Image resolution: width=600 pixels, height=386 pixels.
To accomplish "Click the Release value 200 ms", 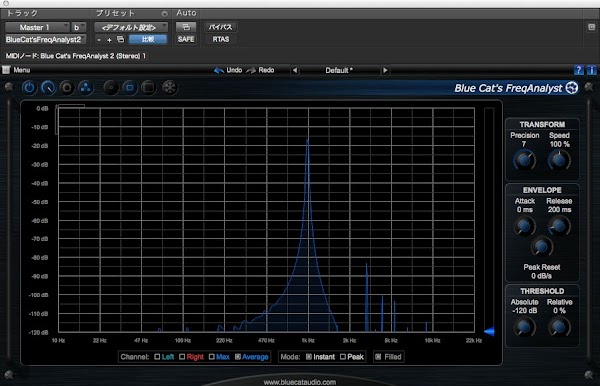I will (x=559, y=210).
